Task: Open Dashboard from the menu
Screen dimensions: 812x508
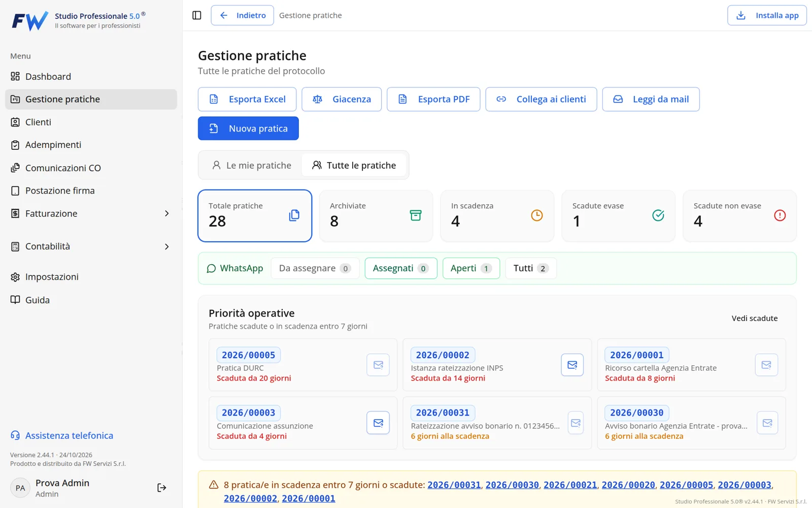Action: 91,76
